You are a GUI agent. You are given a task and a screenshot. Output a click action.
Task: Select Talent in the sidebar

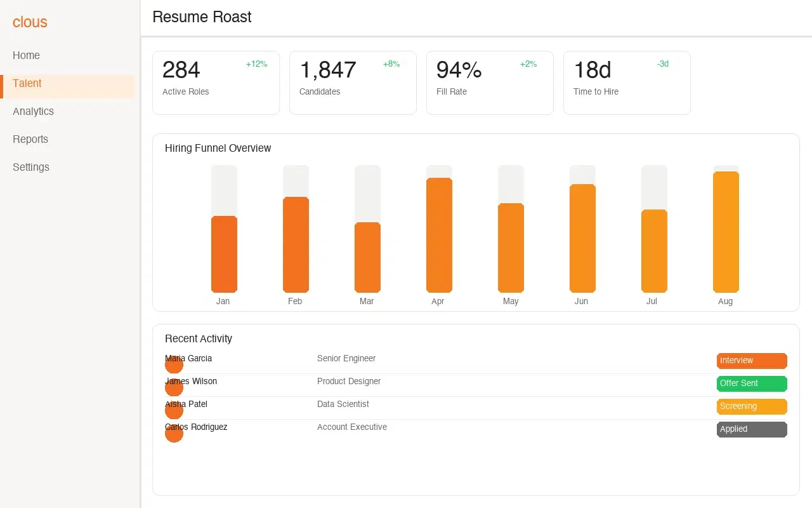tap(27, 83)
